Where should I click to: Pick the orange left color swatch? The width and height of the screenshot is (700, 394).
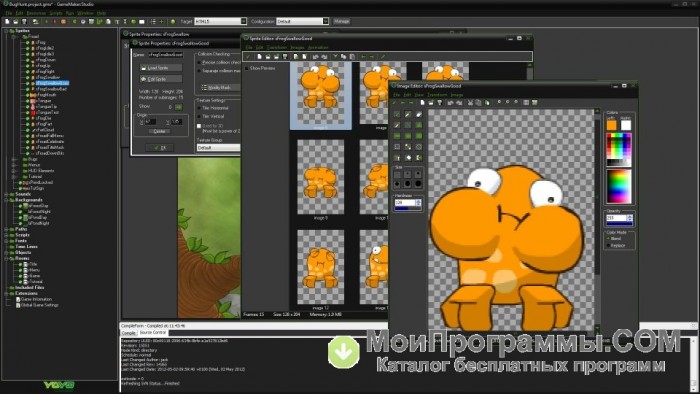coord(611,125)
